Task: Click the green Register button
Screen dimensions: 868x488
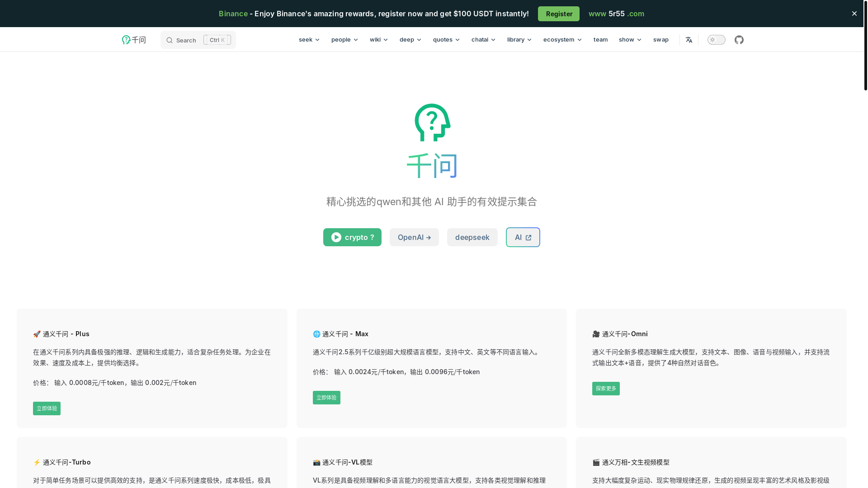Action: coord(559,14)
